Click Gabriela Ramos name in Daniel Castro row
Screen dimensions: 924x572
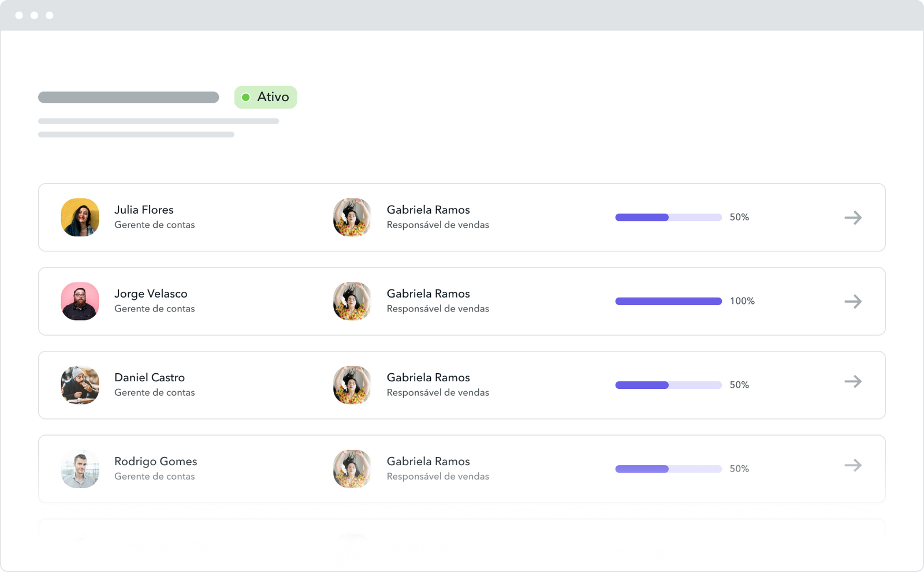(x=428, y=377)
